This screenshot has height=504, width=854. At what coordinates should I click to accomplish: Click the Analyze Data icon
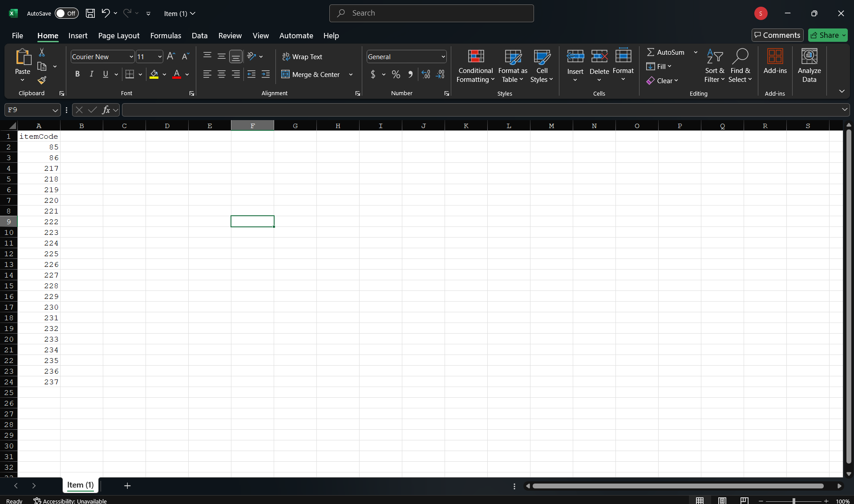point(809,66)
